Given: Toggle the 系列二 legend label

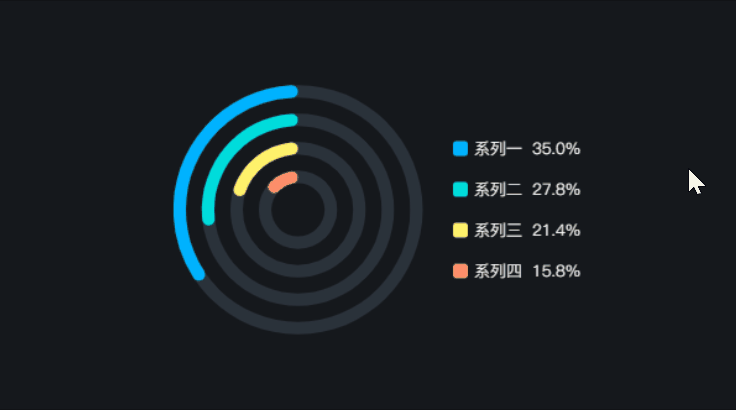Looking at the screenshot, I should pyautogui.click(x=498, y=190).
